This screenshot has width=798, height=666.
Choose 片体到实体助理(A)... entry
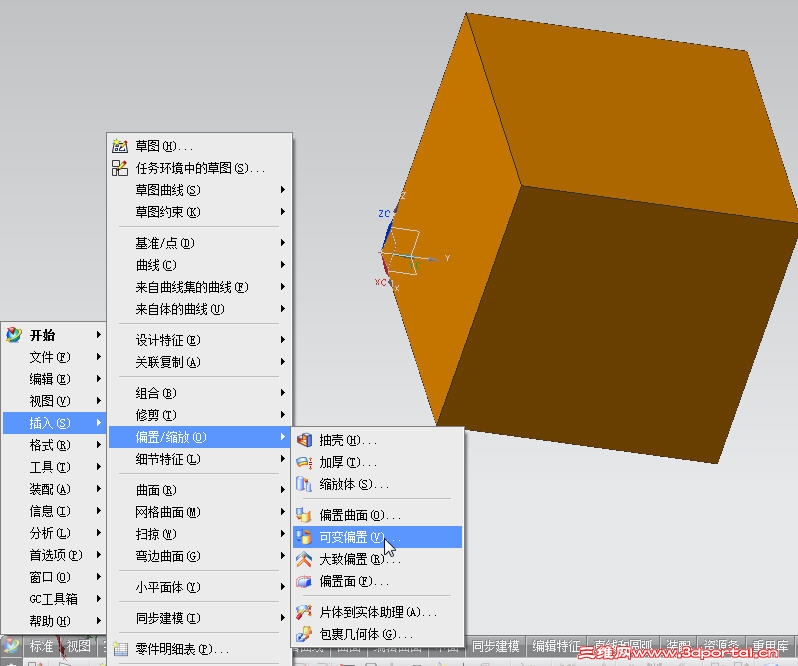pyautogui.click(x=378, y=612)
